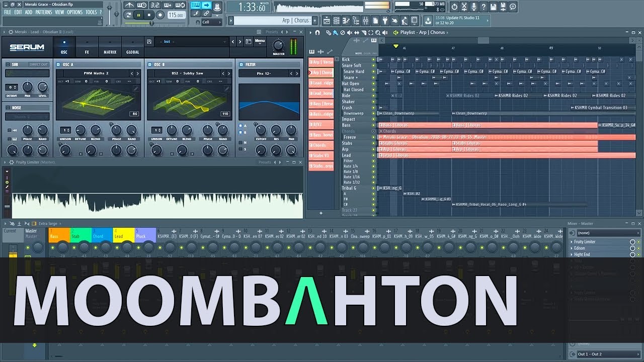Open the FILE menu
Image resolution: width=644 pixels, height=362 pixels.
(8, 12)
